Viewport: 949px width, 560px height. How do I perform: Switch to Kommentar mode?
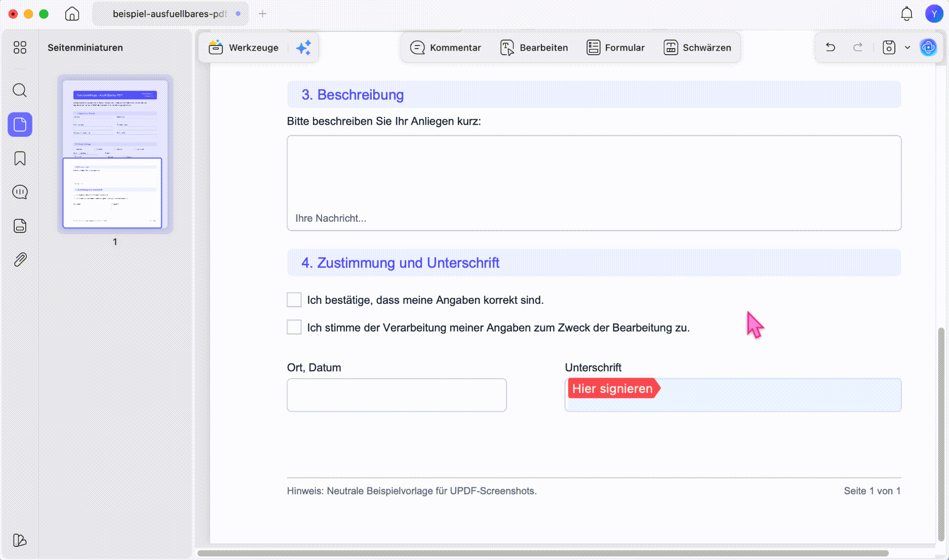[x=446, y=48]
